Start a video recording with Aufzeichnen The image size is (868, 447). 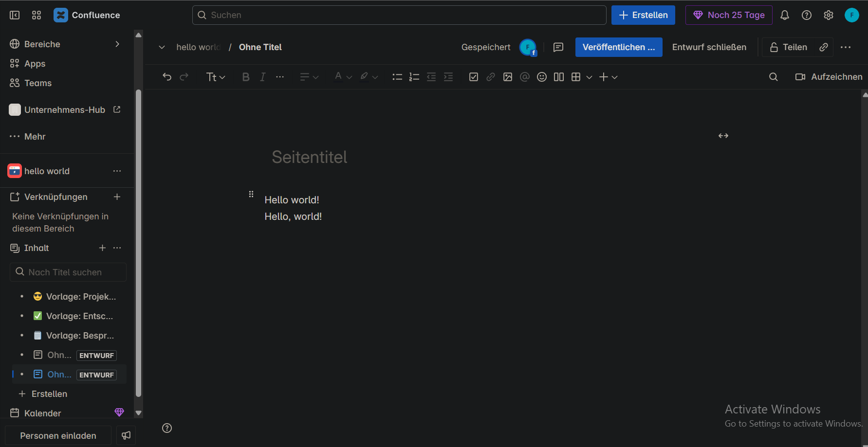click(828, 76)
